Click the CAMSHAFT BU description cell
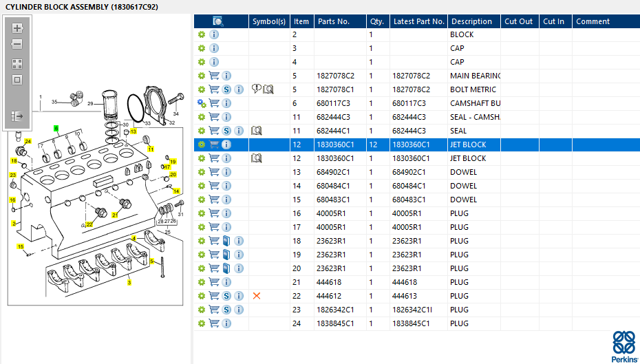Viewport: 640px width, 364px height. click(475, 104)
